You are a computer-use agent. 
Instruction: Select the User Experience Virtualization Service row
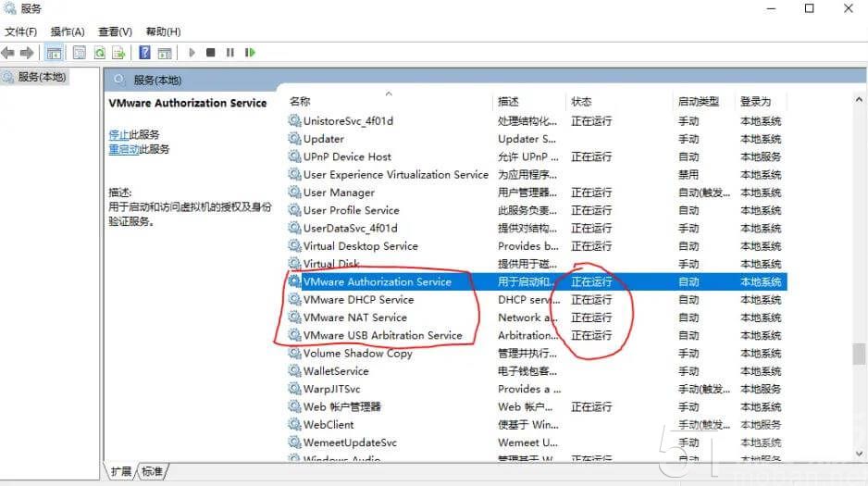[x=537, y=174]
